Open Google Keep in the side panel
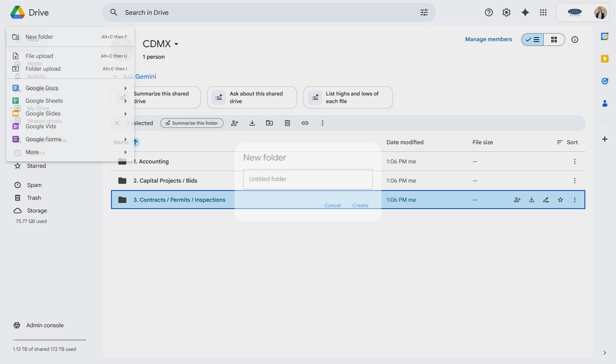Screen dimensions: 616x364 click(604, 59)
